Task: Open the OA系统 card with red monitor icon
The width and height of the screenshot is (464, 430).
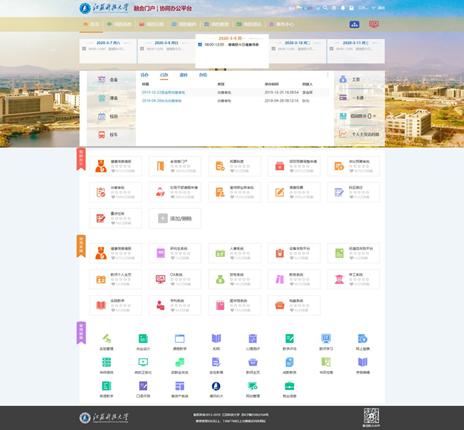Action: pyautogui.click(x=175, y=279)
